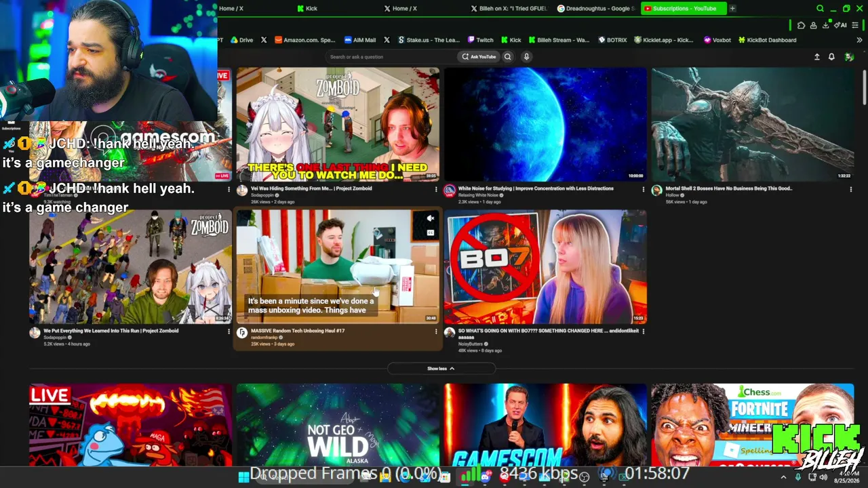This screenshot has height=488, width=868.
Task: Click the Windows Start button
Action: pos(243,477)
